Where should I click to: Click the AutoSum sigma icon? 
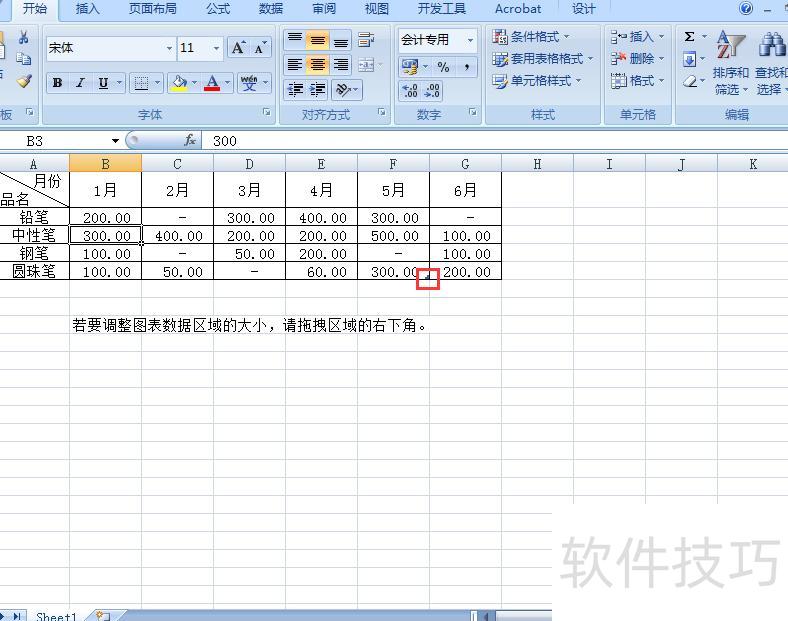(x=690, y=37)
